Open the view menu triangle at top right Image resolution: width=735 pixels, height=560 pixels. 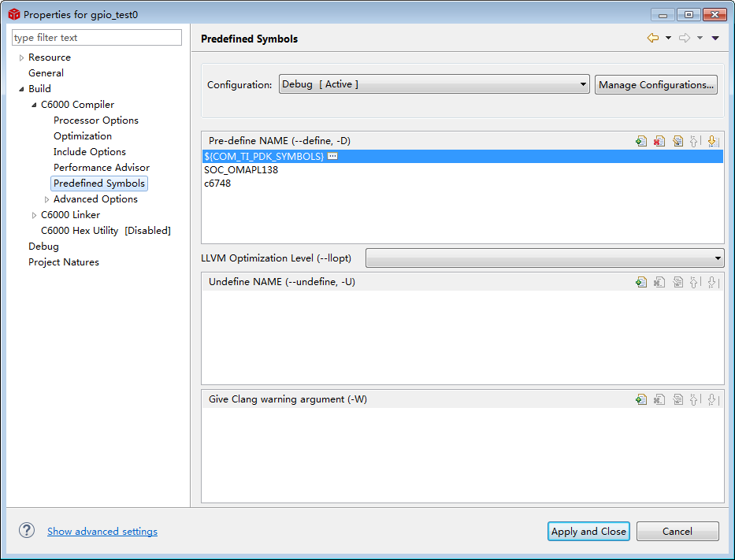point(715,38)
